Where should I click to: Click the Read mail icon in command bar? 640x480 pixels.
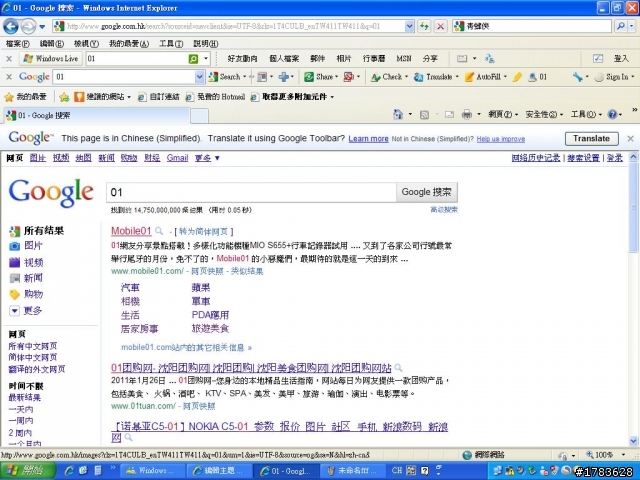[x=449, y=115]
